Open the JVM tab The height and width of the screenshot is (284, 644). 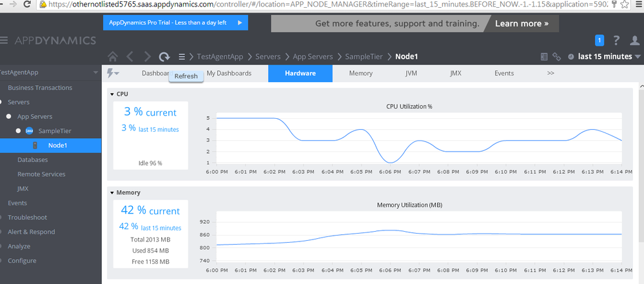tap(411, 73)
